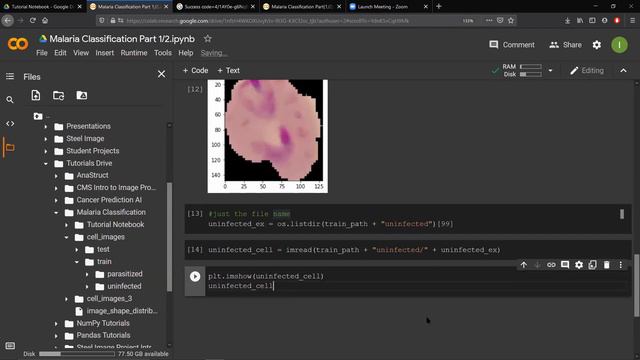Expand the Student Projects folder
This screenshot has width=640, height=360.
tap(46, 151)
